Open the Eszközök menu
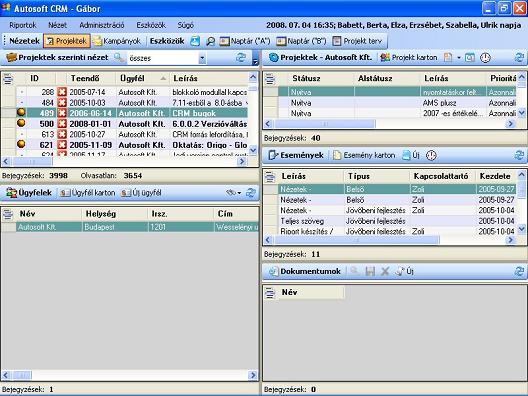 151,25
